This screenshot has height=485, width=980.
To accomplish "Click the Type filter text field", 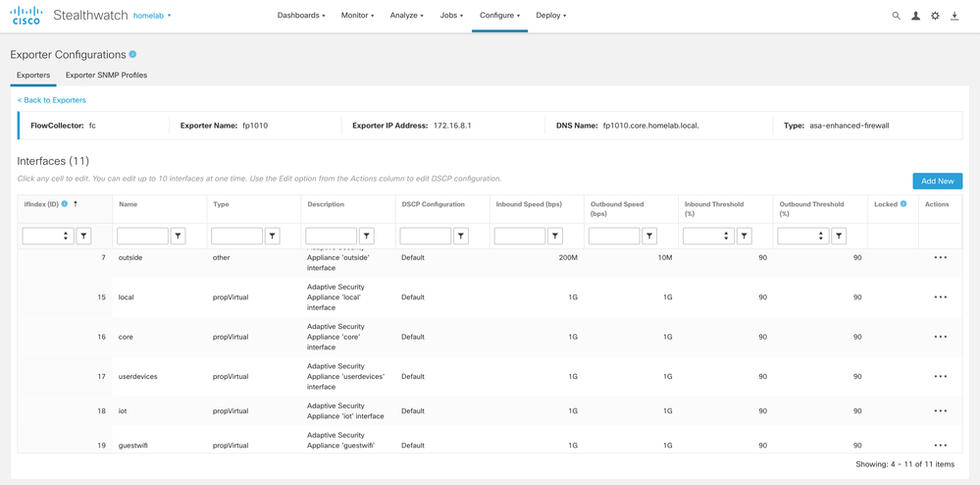I will [x=236, y=236].
